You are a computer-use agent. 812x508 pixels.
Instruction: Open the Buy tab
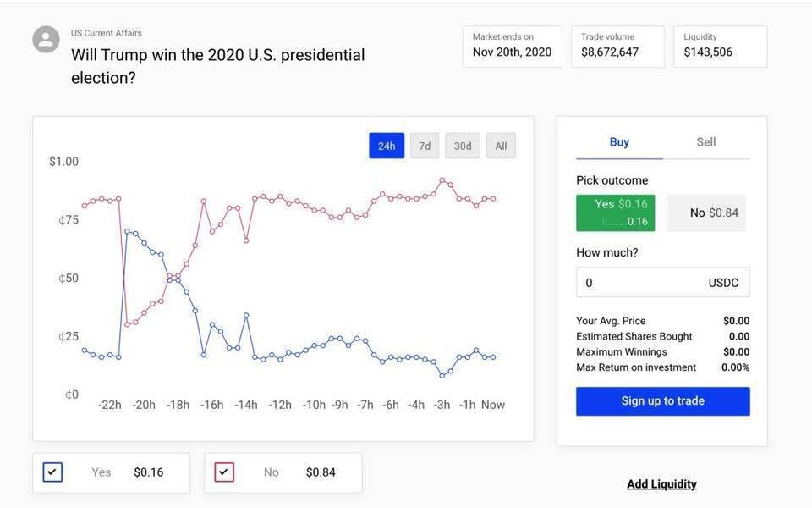tap(619, 142)
